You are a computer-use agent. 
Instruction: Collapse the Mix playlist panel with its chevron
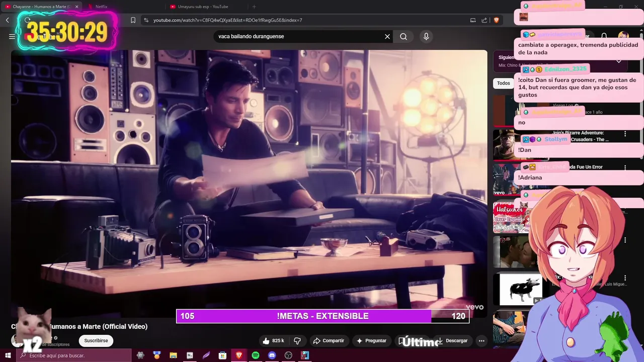619,61
